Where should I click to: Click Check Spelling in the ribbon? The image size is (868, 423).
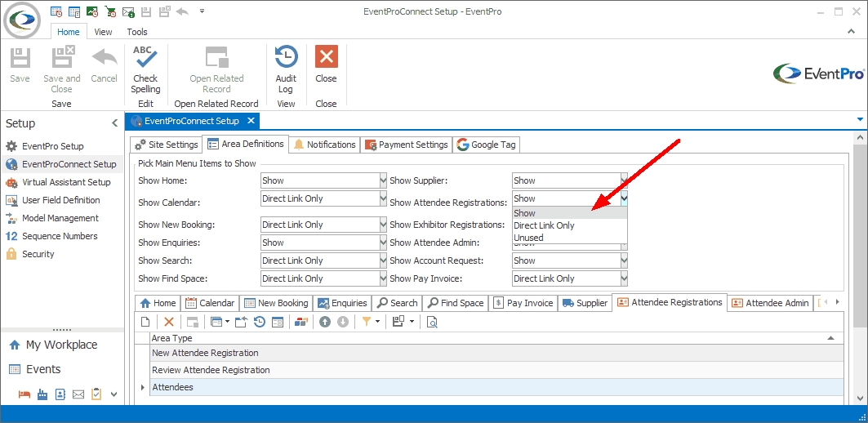[145, 69]
